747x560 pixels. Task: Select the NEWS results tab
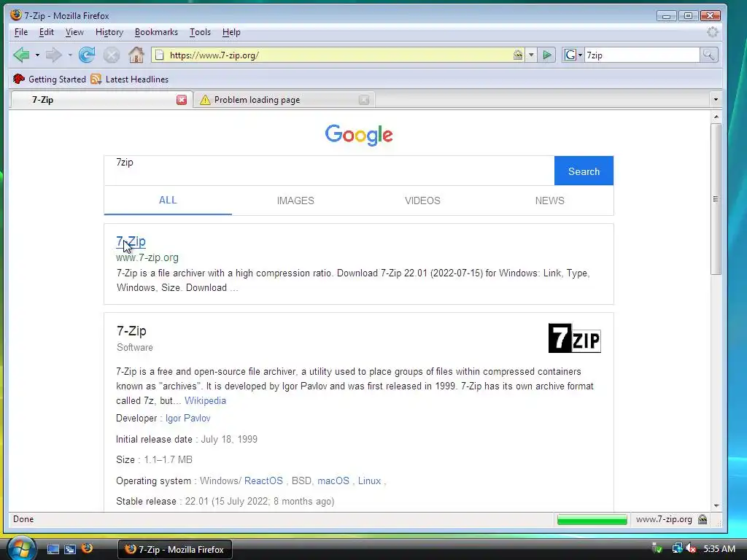[x=550, y=201]
